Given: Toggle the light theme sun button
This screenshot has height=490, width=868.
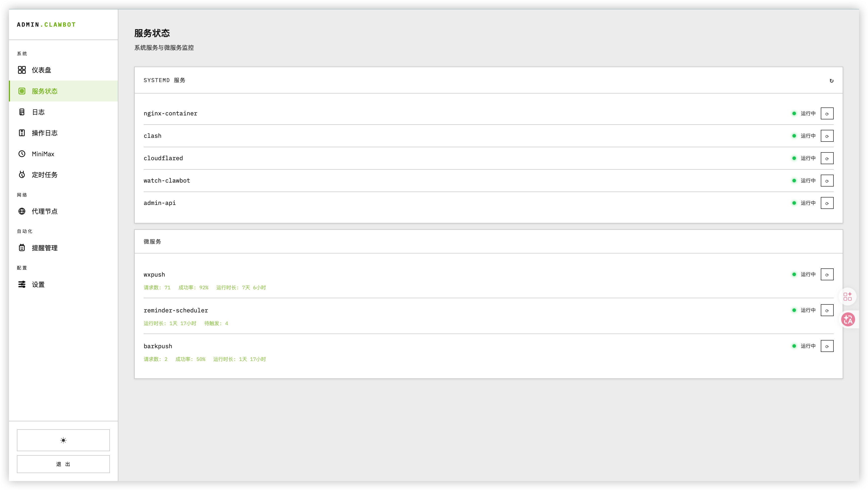Looking at the screenshot, I should pos(63,440).
